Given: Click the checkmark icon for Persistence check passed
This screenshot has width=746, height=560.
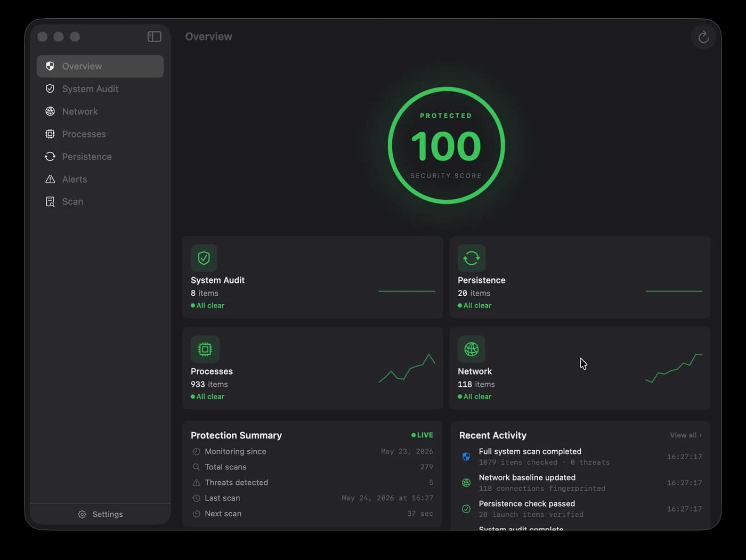Looking at the screenshot, I should tap(466, 509).
